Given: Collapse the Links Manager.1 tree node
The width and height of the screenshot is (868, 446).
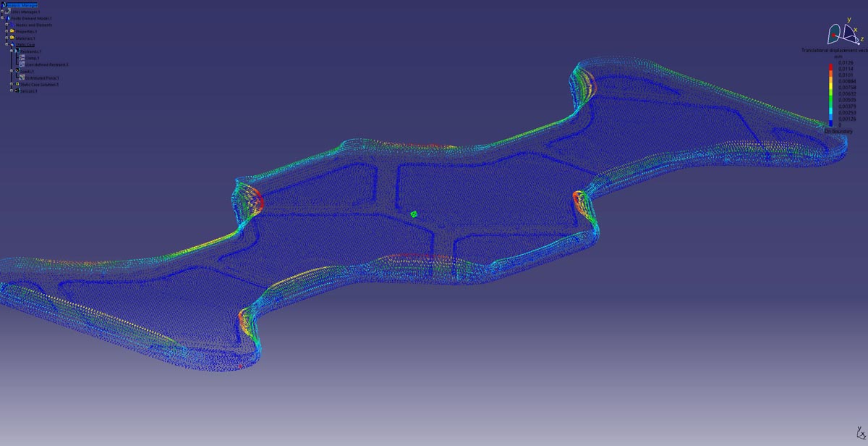Looking at the screenshot, I should tap(2, 12).
